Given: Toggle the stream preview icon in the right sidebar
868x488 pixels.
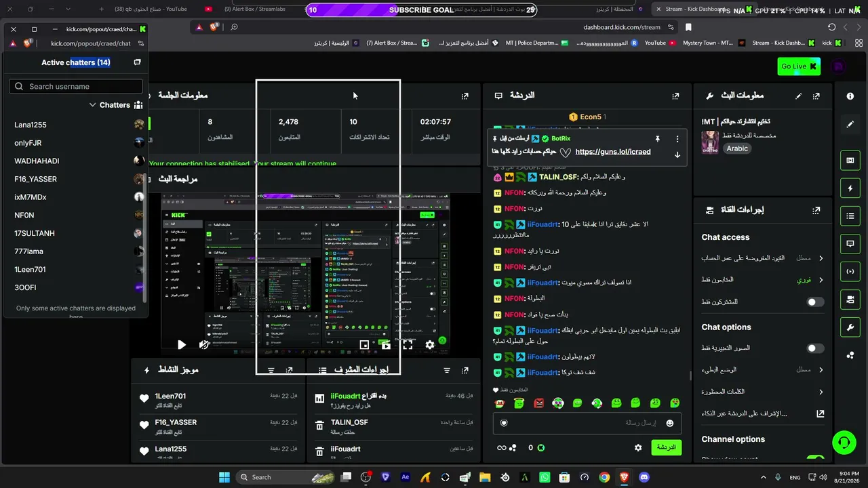Looking at the screenshot, I should [850, 160].
